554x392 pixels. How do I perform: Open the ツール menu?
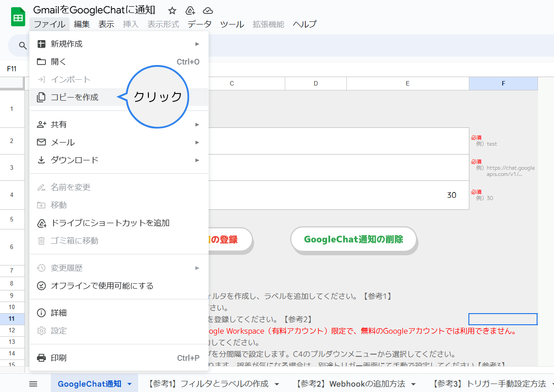(232, 24)
